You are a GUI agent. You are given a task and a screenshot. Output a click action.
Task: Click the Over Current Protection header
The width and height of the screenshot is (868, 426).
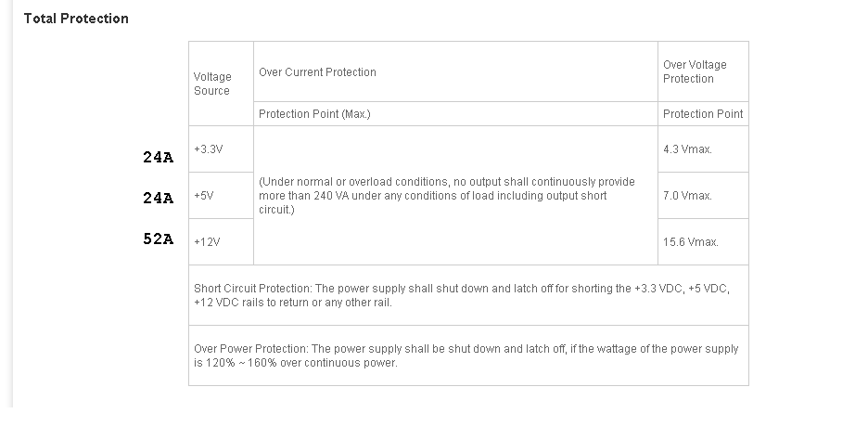pyautogui.click(x=455, y=72)
